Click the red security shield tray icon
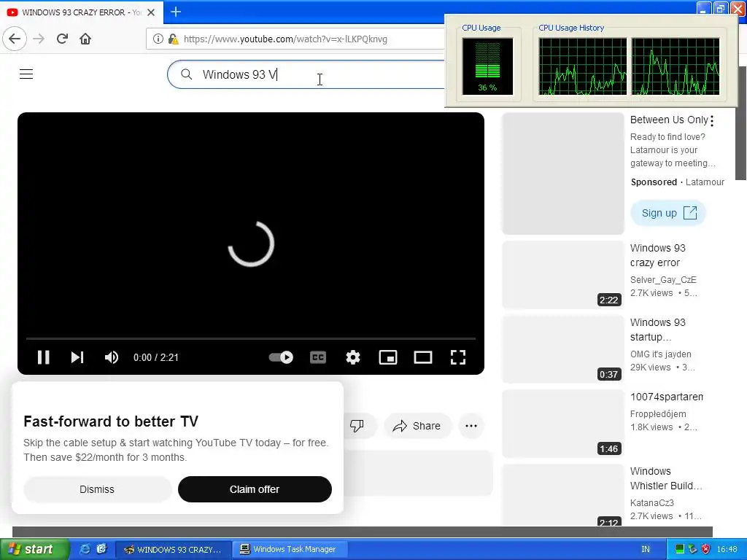 [705, 549]
